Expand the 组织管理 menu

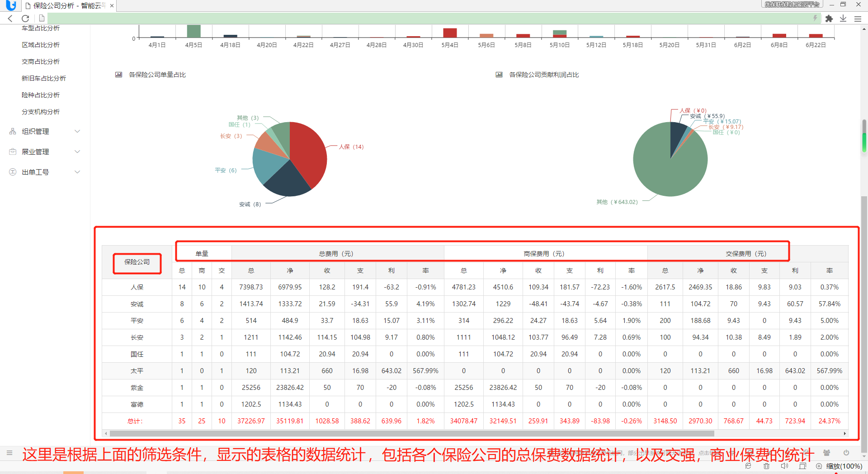point(45,131)
